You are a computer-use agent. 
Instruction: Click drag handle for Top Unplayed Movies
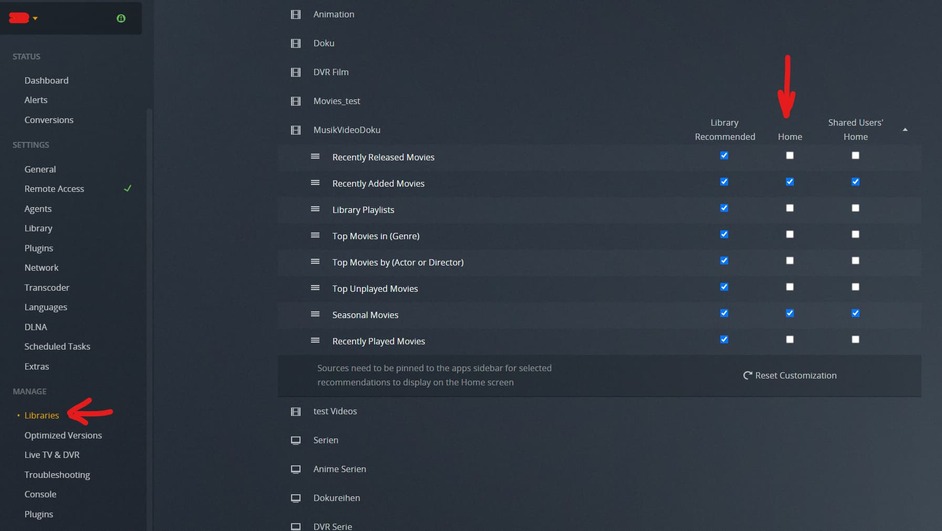pyautogui.click(x=315, y=288)
